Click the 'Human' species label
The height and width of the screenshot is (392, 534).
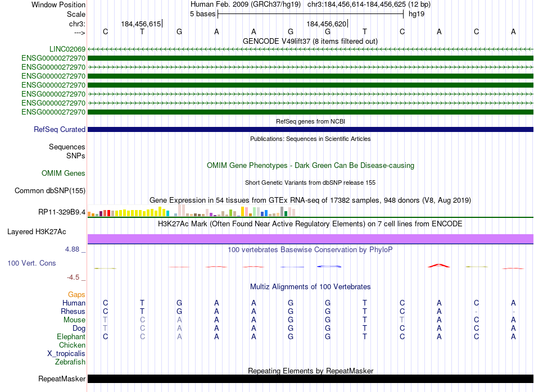tap(74, 303)
